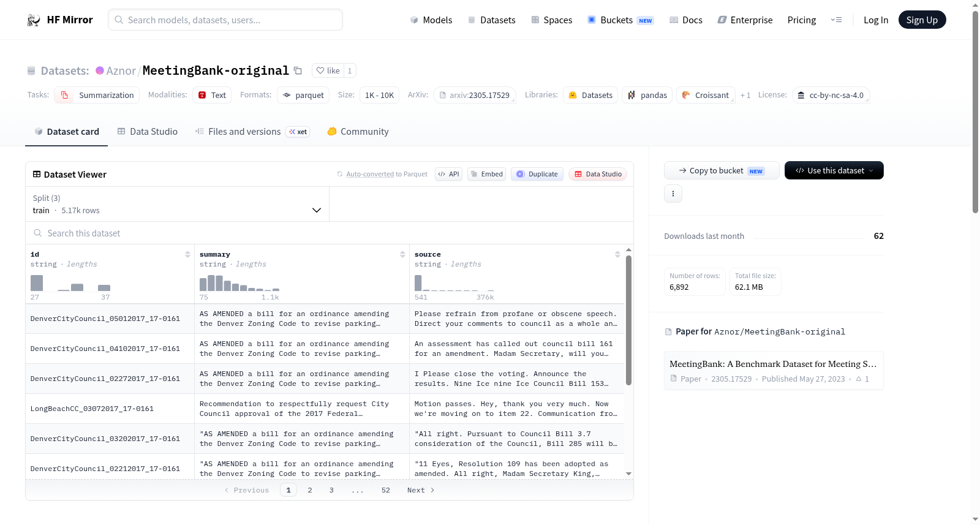The height and width of the screenshot is (525, 980).
Task: Open the three-dot options menu
Action: (673, 194)
